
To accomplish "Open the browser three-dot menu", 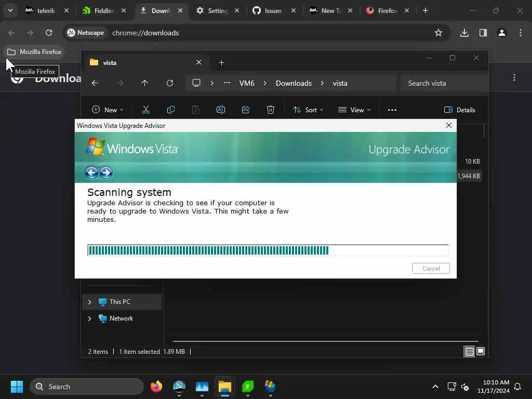I will (521, 33).
